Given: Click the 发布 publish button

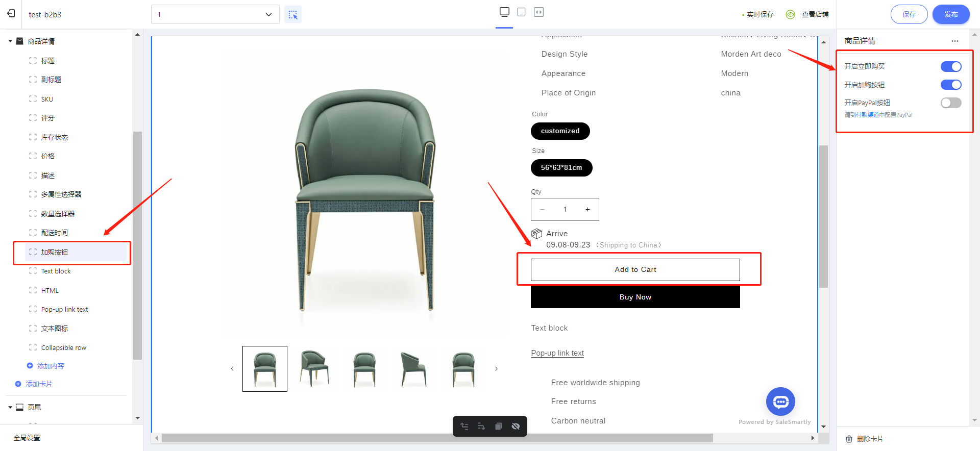Looking at the screenshot, I should click(x=951, y=14).
